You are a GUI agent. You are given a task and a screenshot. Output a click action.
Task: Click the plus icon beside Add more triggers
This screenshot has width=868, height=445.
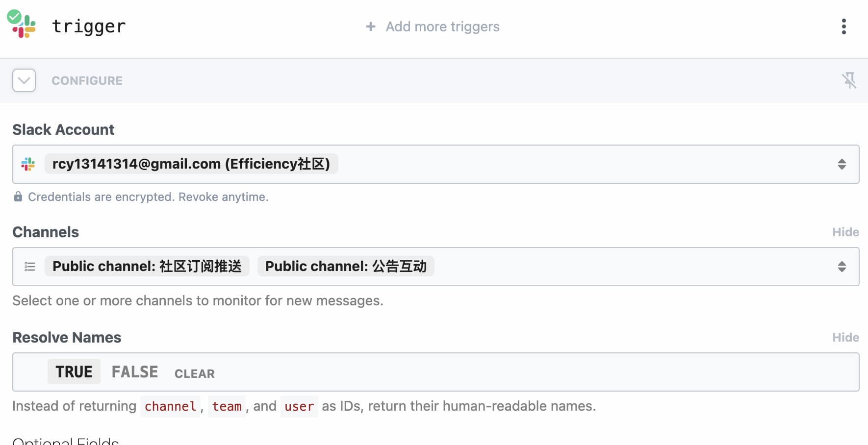click(x=371, y=26)
